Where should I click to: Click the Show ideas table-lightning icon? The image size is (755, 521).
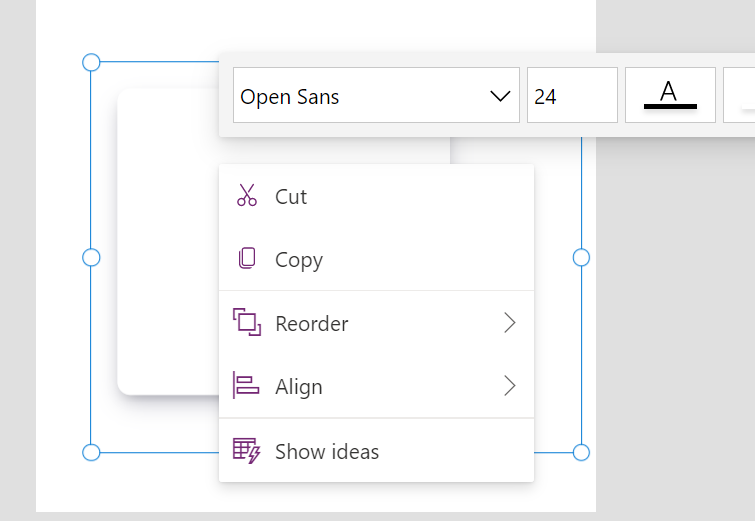click(247, 450)
